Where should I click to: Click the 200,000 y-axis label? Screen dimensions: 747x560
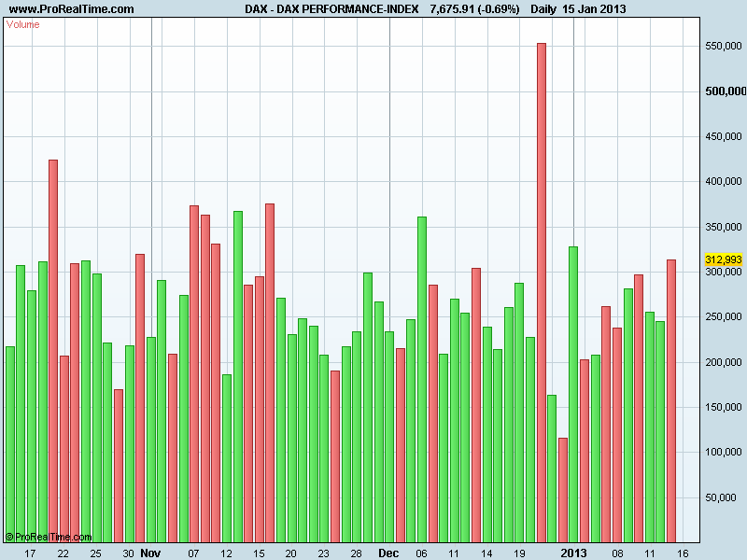(x=723, y=362)
